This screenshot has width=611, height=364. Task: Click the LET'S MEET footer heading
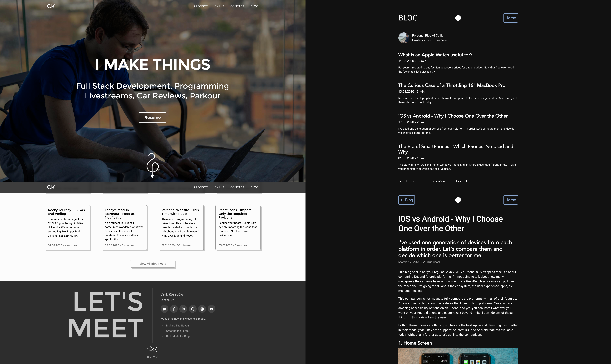(x=106, y=315)
